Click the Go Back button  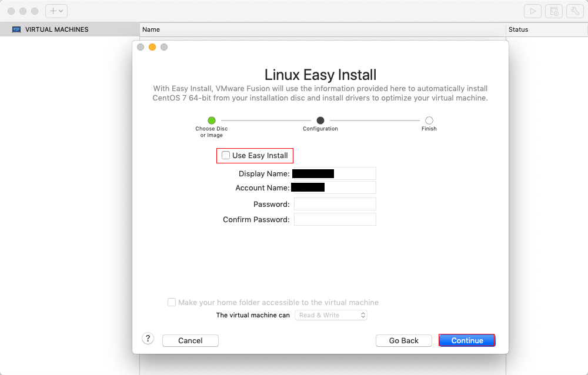pos(403,340)
